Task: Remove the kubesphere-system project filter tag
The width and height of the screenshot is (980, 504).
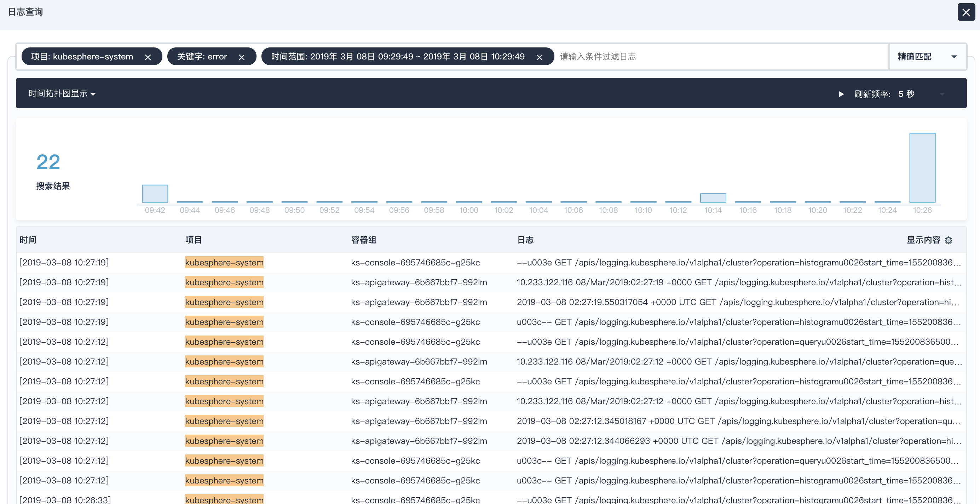Action: click(x=148, y=57)
